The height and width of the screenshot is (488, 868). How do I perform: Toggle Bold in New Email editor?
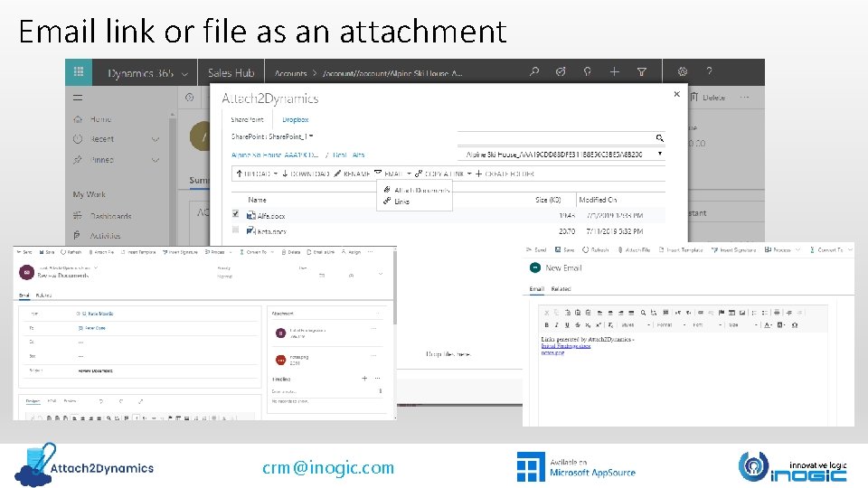546,324
